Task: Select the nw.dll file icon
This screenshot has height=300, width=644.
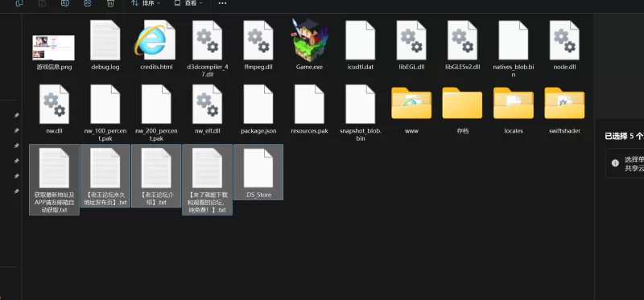Action: coord(54,105)
